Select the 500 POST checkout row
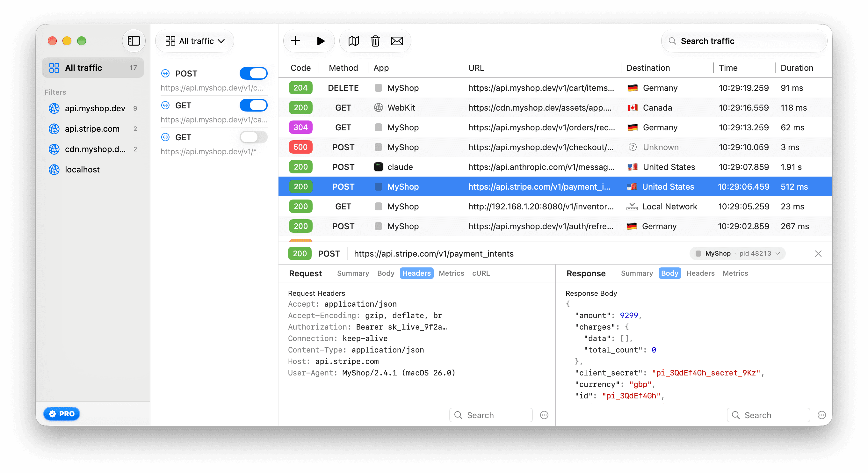This screenshot has height=473, width=868. (x=555, y=147)
